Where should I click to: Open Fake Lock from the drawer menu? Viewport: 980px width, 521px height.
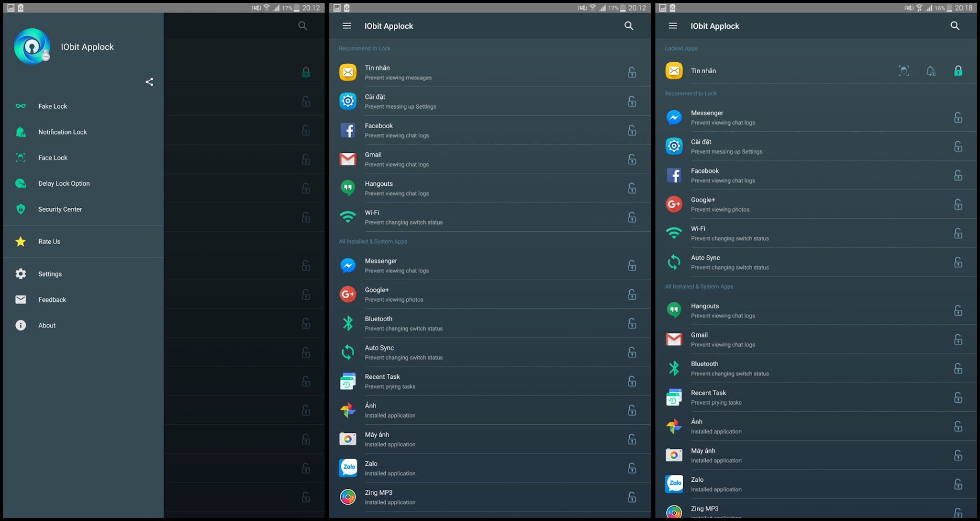tap(83, 106)
